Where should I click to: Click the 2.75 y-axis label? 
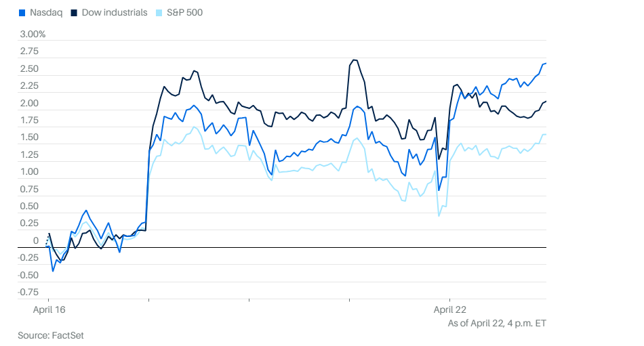[x=29, y=51]
